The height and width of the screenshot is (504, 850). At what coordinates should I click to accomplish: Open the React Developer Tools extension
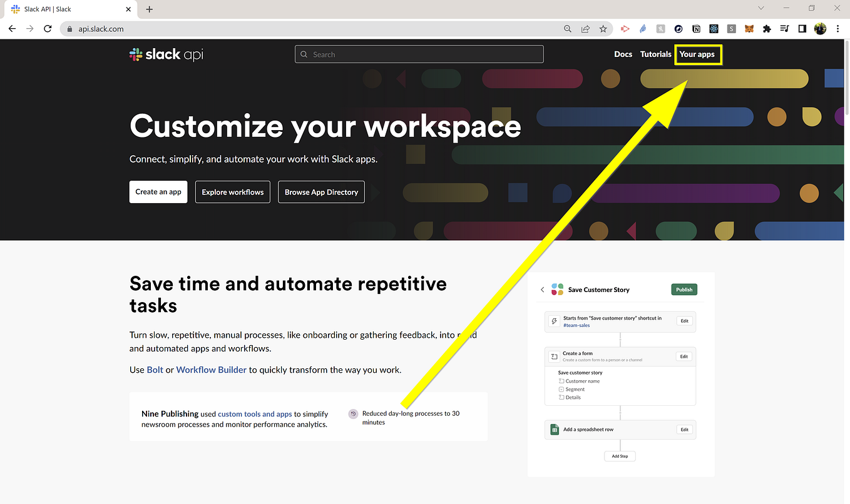[714, 29]
